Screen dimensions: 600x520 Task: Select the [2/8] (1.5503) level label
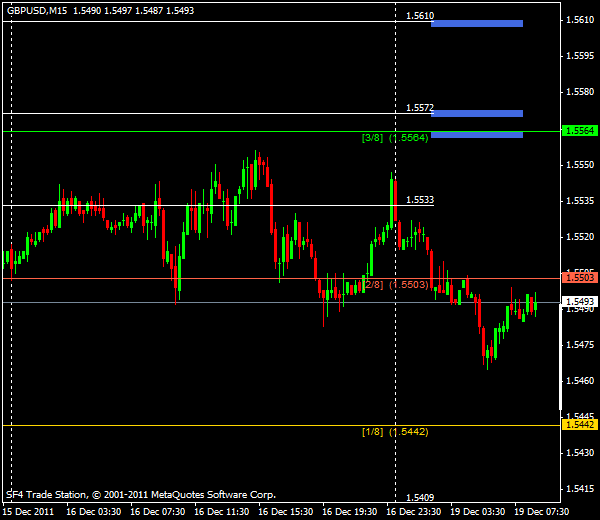click(x=395, y=285)
